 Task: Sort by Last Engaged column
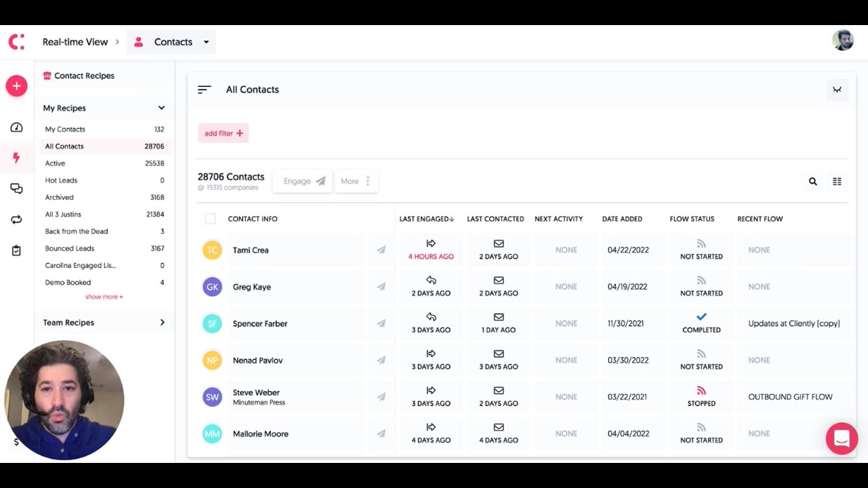[427, 219]
